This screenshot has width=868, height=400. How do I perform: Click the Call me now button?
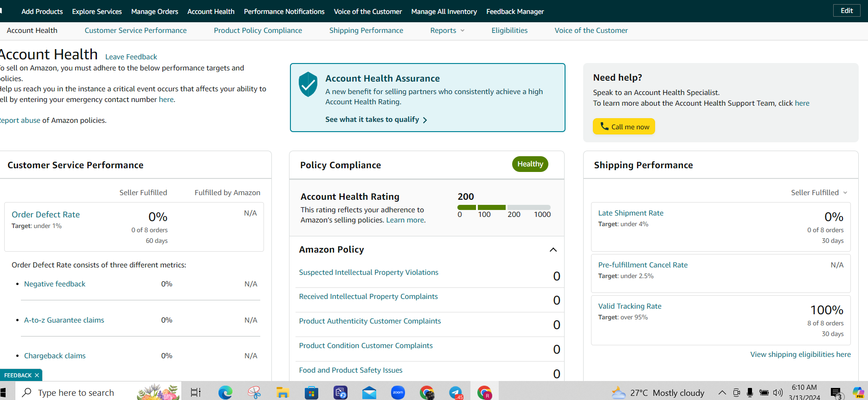click(x=624, y=127)
